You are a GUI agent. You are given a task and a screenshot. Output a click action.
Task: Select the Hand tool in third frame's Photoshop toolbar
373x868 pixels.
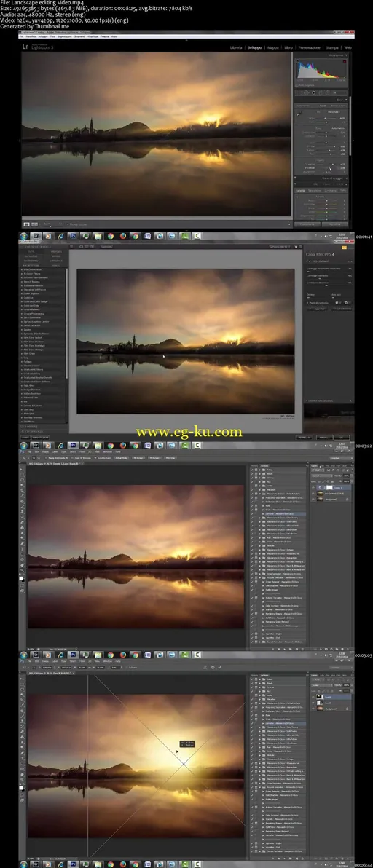[22, 564]
